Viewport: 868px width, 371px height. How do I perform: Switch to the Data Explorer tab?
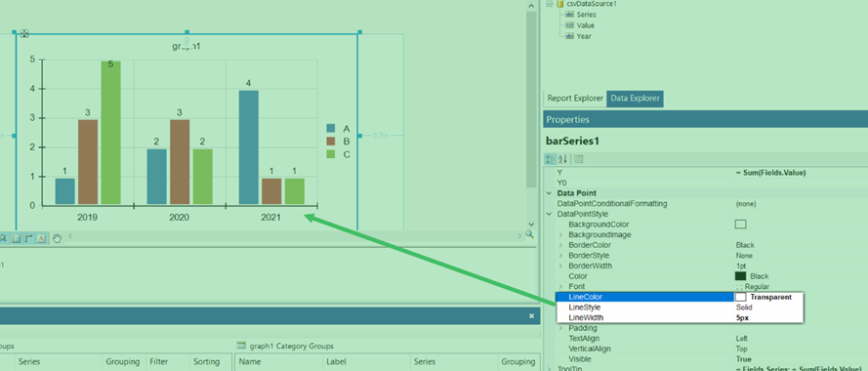click(x=635, y=99)
